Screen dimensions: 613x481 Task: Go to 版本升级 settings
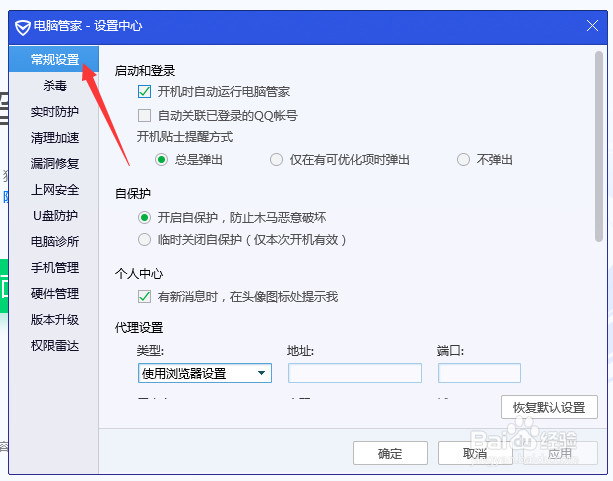tap(55, 319)
